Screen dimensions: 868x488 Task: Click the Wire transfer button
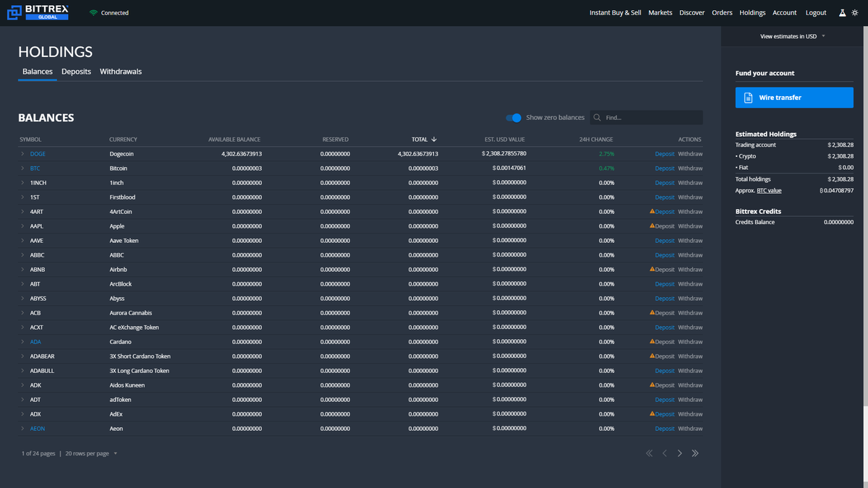794,98
